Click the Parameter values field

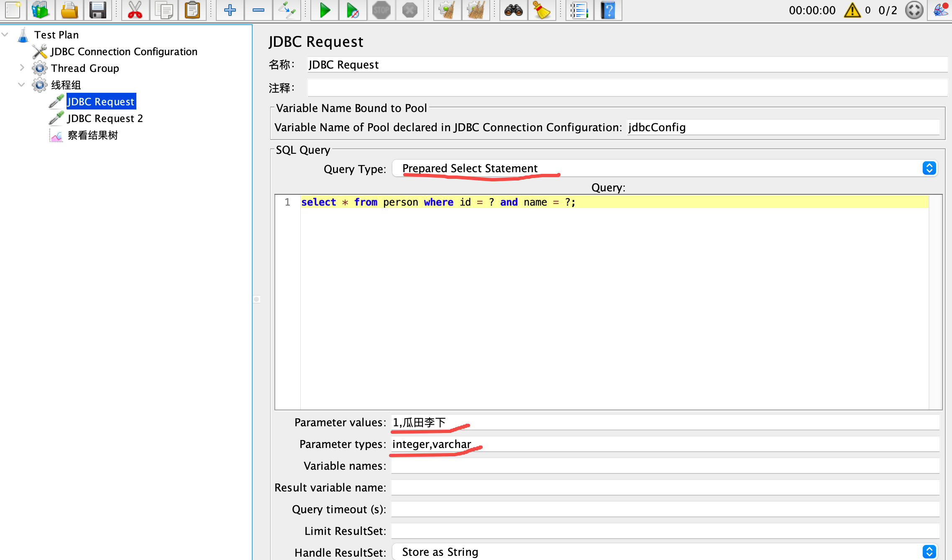[665, 423]
